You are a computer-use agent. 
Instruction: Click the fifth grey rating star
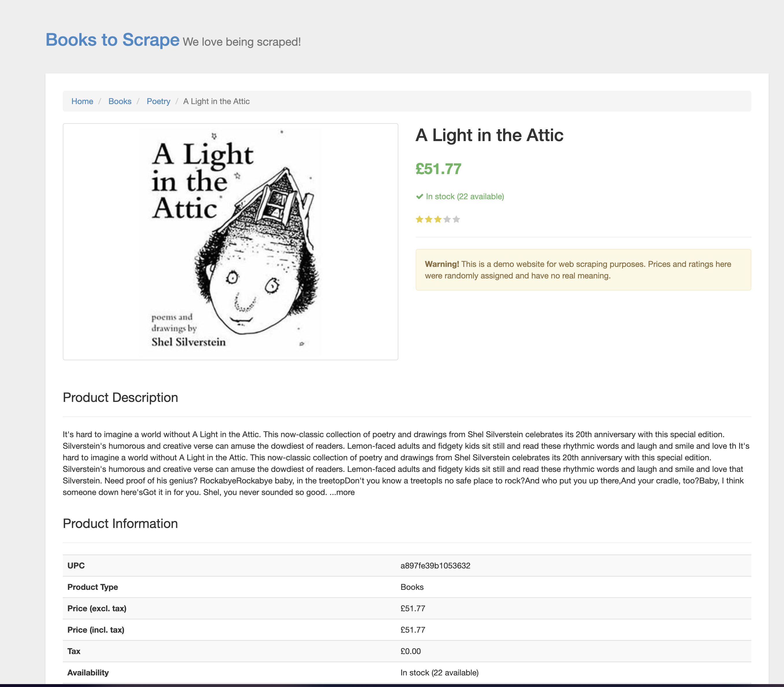coord(456,219)
